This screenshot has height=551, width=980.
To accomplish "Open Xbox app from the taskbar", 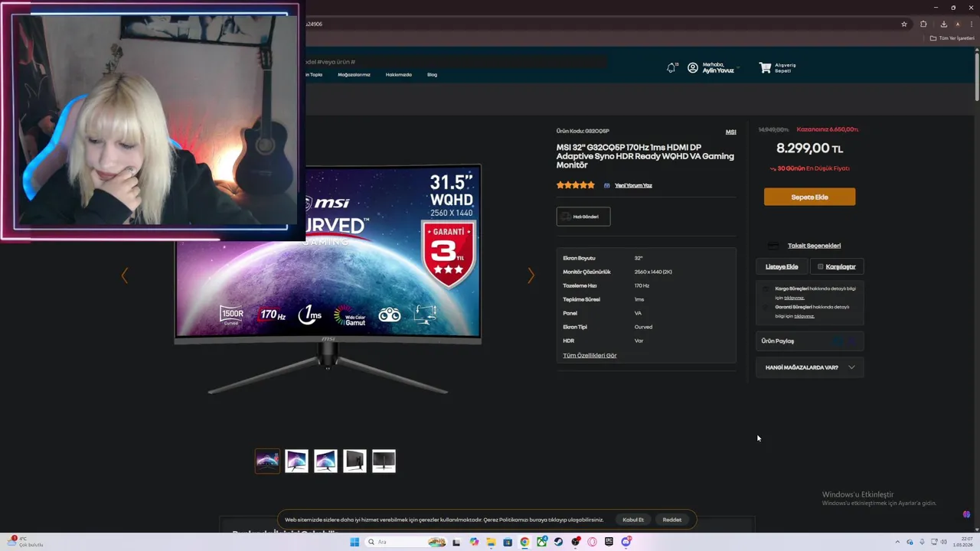I will 541,542.
